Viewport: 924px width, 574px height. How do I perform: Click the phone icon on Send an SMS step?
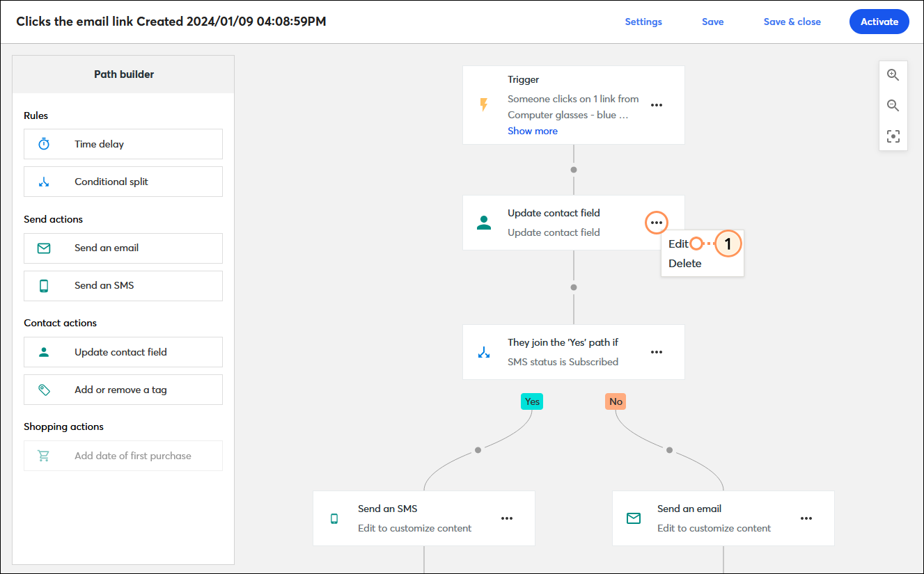pyautogui.click(x=334, y=518)
